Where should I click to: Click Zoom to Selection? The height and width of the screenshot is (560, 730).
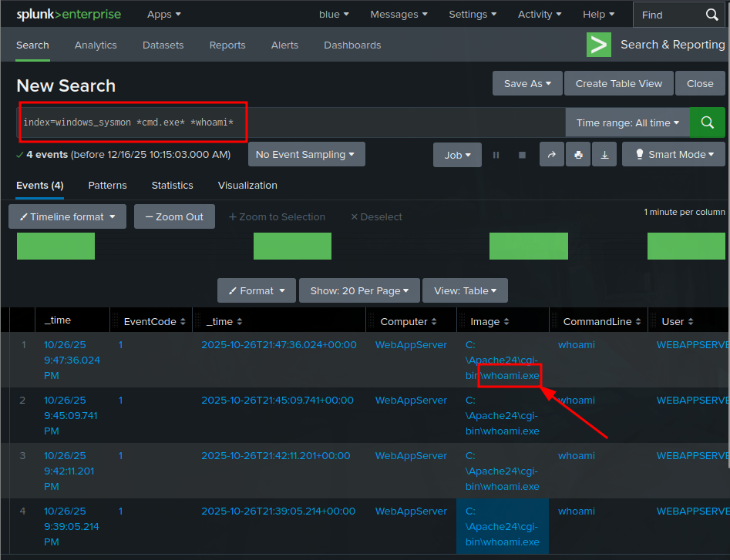pos(277,216)
